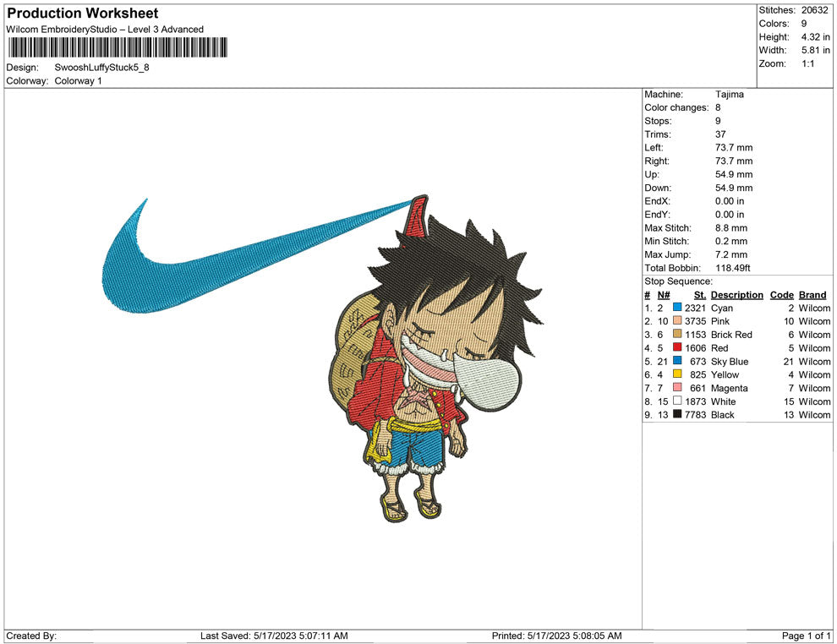Click the 'Last Saved: 5/17/2023 5:07:11 AM' text
Screen dimensions: 837x644
pyautogui.click(x=274, y=636)
